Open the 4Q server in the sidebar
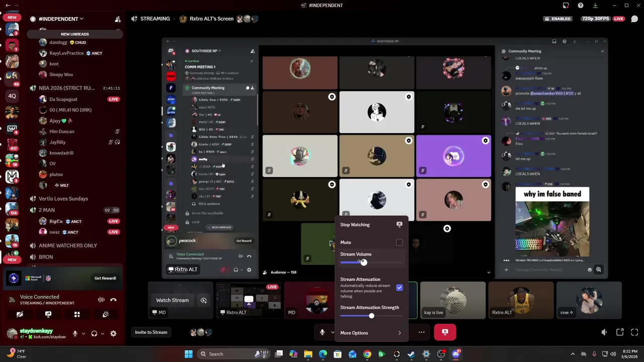The image size is (644, 362). pyautogui.click(x=12, y=96)
